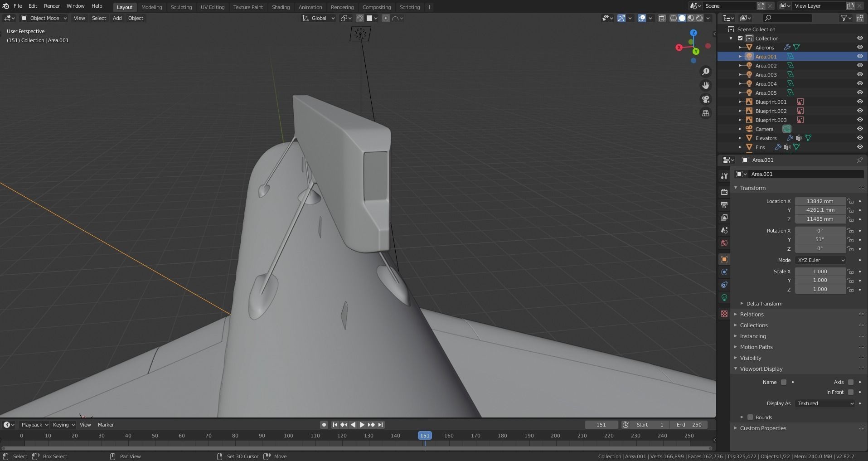The width and height of the screenshot is (868, 461).
Task: Toggle show gizmo button
Action: [x=621, y=18]
